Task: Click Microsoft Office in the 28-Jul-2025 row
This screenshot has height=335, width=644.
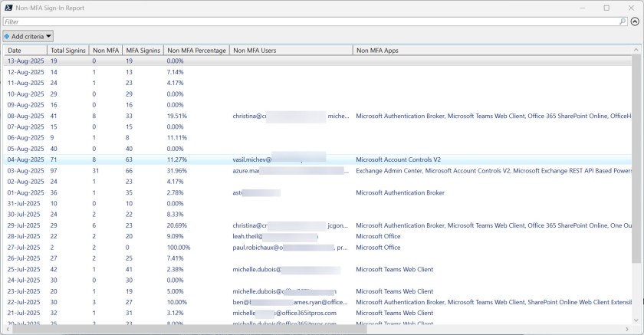Action: click(378, 236)
